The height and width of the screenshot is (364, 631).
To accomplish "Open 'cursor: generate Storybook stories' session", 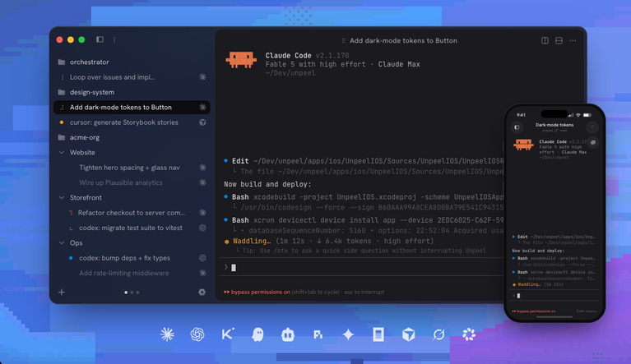I will (132, 122).
